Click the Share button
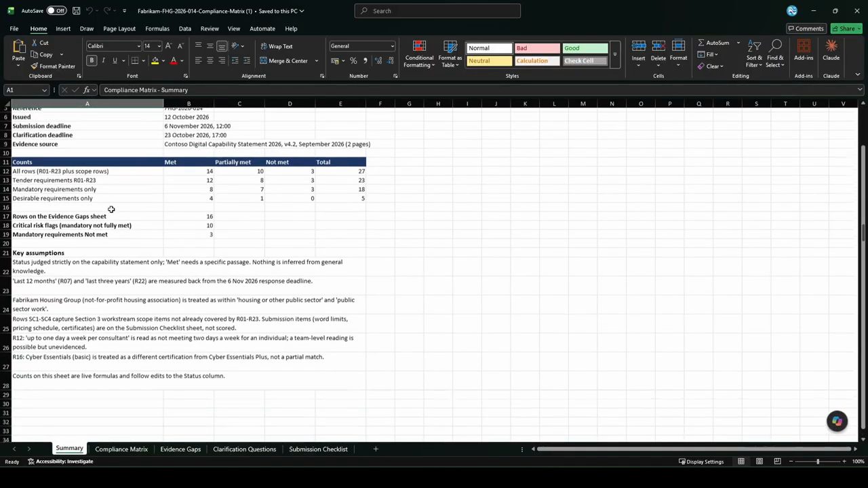This screenshot has width=868, height=488. [x=845, y=28]
